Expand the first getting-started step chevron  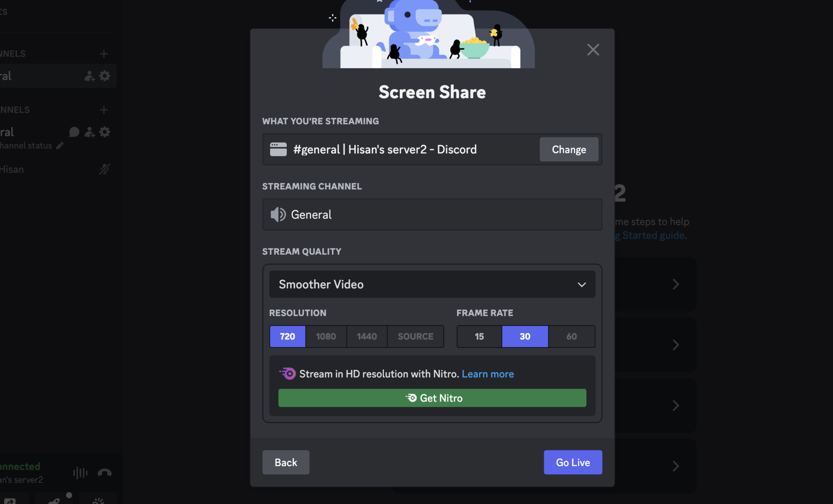[676, 284]
